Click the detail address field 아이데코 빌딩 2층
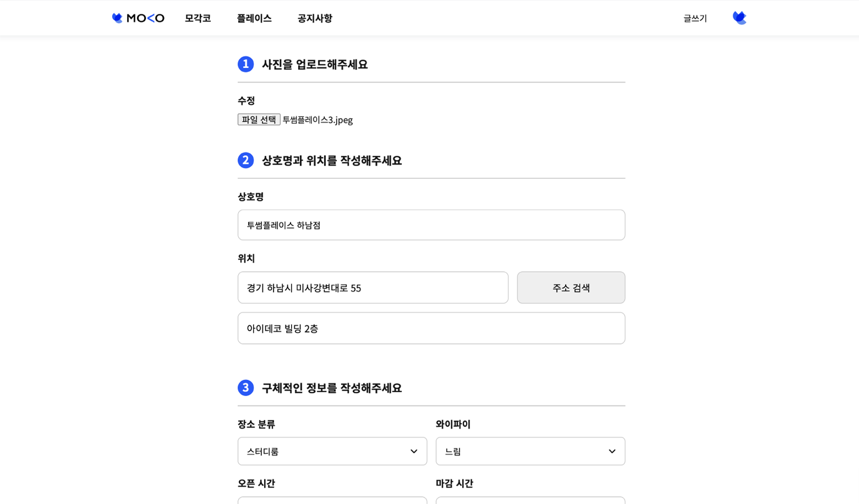 pyautogui.click(x=431, y=328)
